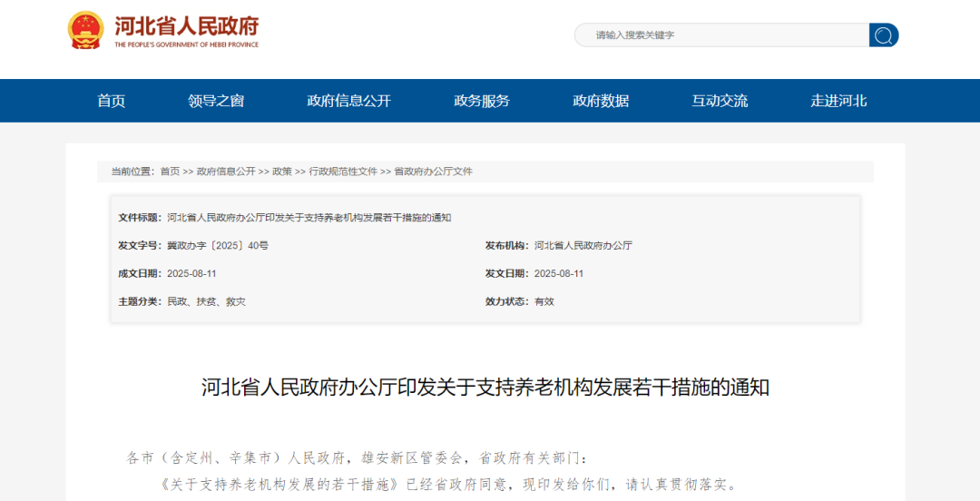The height and width of the screenshot is (501, 980).
Task: Click 首页 in the breadcrumb trail
Action: point(170,172)
